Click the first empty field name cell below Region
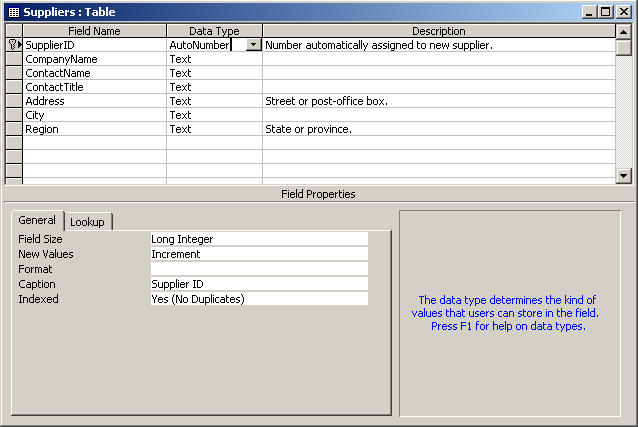The image size is (638, 427). [x=94, y=143]
